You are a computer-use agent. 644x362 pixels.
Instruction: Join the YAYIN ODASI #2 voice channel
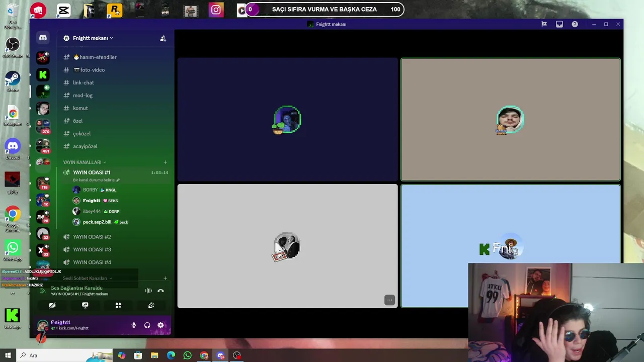(x=92, y=237)
